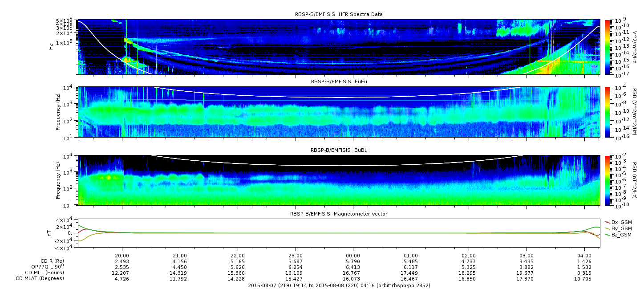Click the RBSP-B/EMFISIS EuEu panel title
Image resolution: width=644 pixels, height=293 pixels.
pos(339,81)
